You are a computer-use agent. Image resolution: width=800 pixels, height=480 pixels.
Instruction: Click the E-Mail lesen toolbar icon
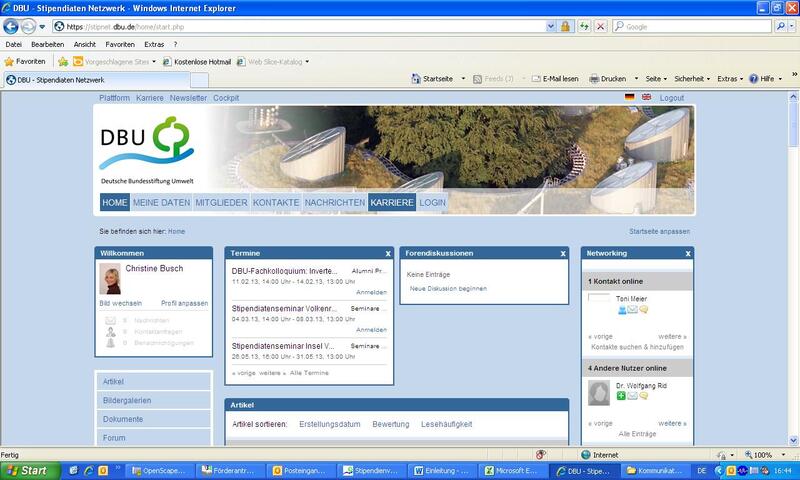[535, 79]
